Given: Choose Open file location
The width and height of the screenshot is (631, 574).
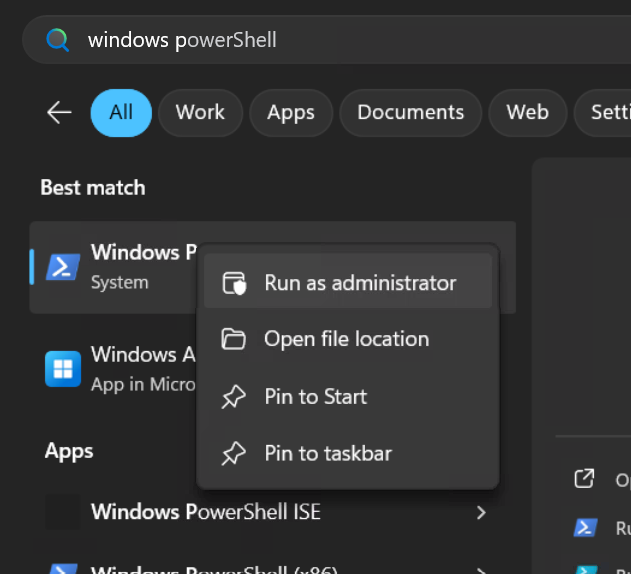Looking at the screenshot, I should [x=348, y=339].
